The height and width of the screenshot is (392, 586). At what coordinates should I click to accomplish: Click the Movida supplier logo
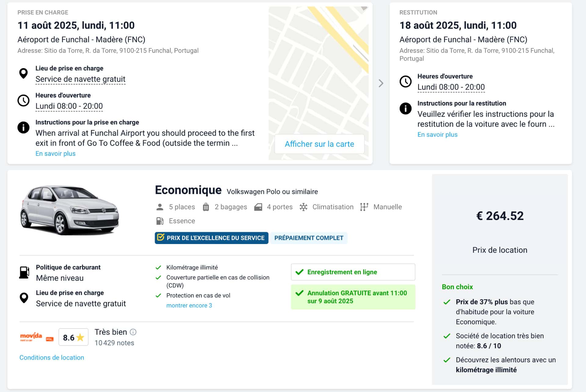tap(37, 337)
